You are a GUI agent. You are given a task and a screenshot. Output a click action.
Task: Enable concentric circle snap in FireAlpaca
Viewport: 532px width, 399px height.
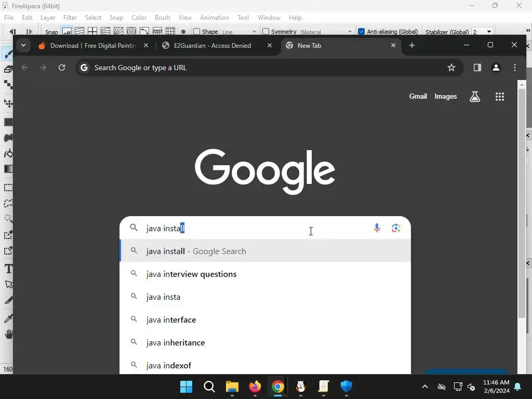pos(131,31)
